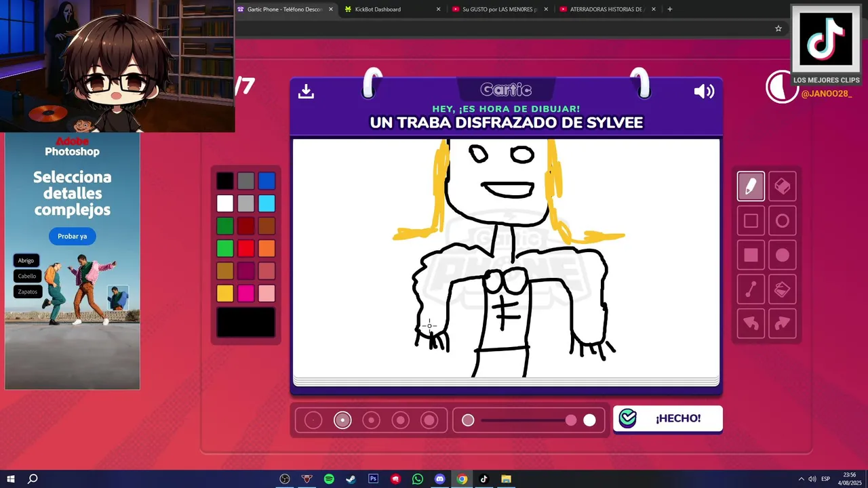
Task: Pick the hot pink color swatch
Action: coord(246,293)
